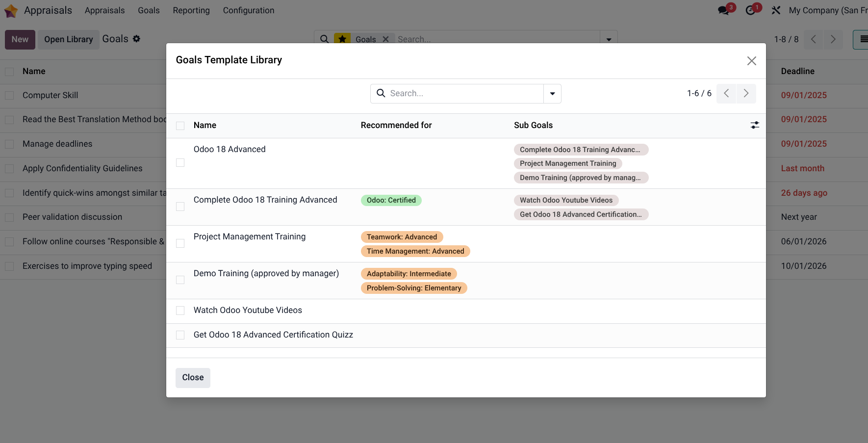The width and height of the screenshot is (868, 443).
Task: Click optional columns icon in Sub Goals header
Action: (x=754, y=125)
